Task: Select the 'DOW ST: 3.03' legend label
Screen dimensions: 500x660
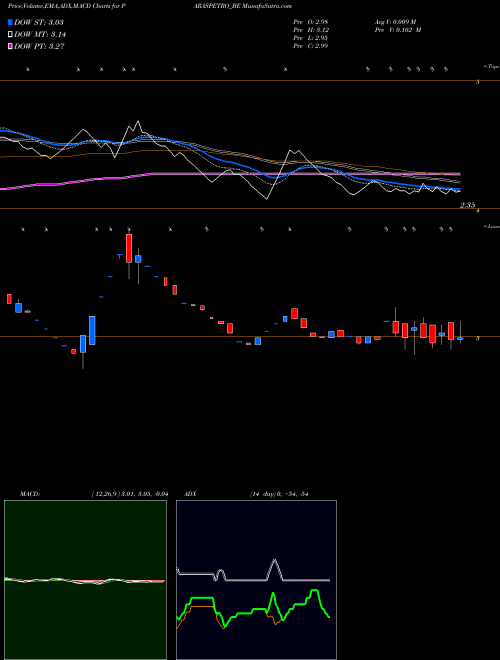Action: [x=39, y=22]
